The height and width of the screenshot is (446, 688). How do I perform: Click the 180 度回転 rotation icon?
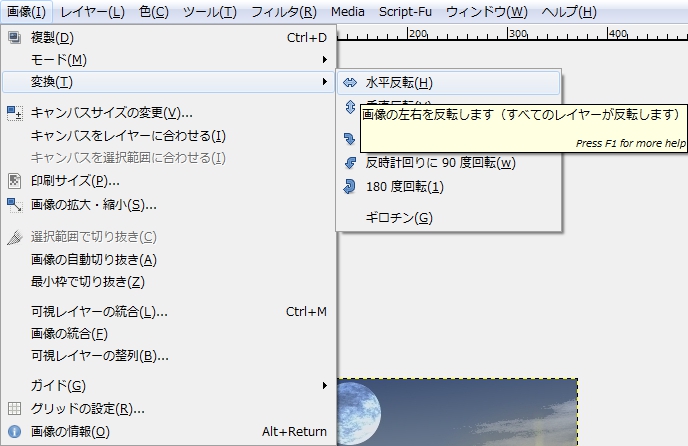(x=350, y=187)
